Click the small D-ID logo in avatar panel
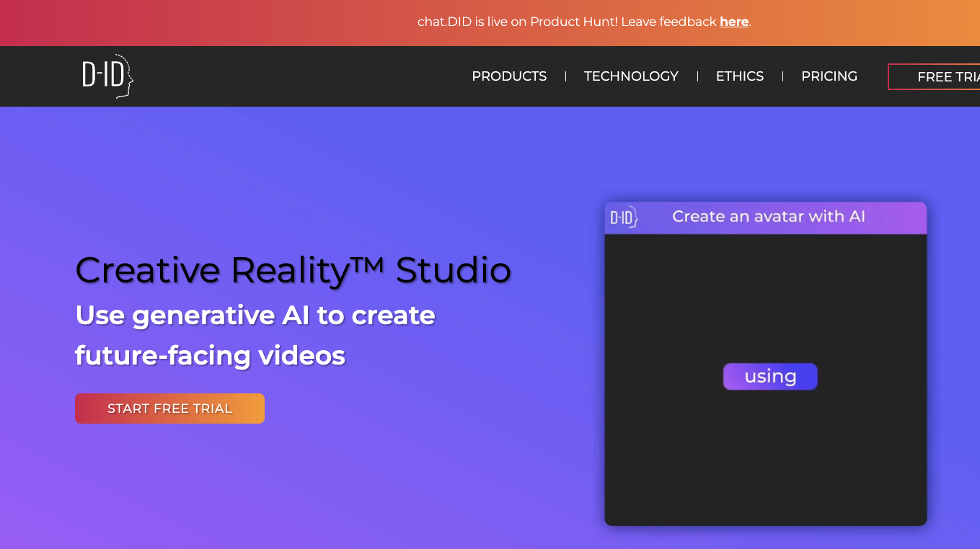 [624, 217]
